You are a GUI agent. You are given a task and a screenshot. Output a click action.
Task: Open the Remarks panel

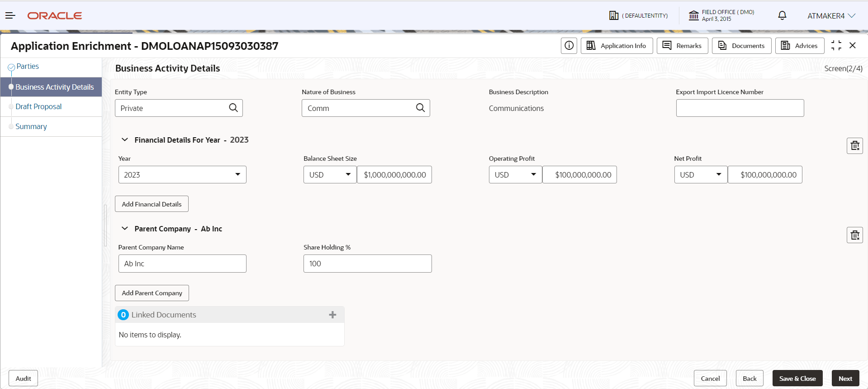682,46
